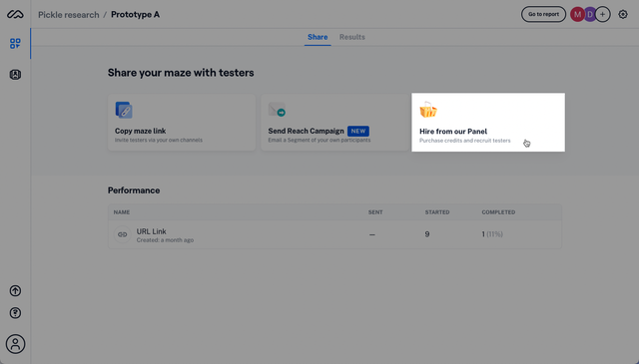This screenshot has width=639, height=364.
Task: Open the URL Link performance row
Action: tap(334, 234)
